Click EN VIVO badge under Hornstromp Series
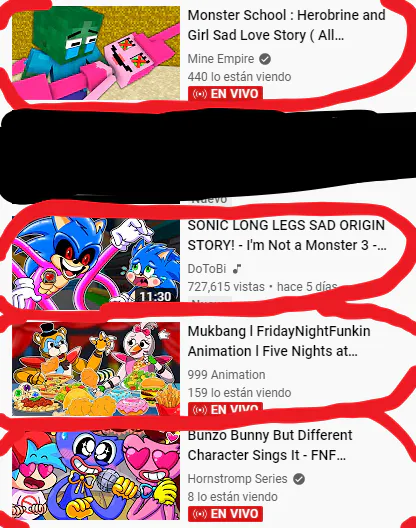 [225, 514]
